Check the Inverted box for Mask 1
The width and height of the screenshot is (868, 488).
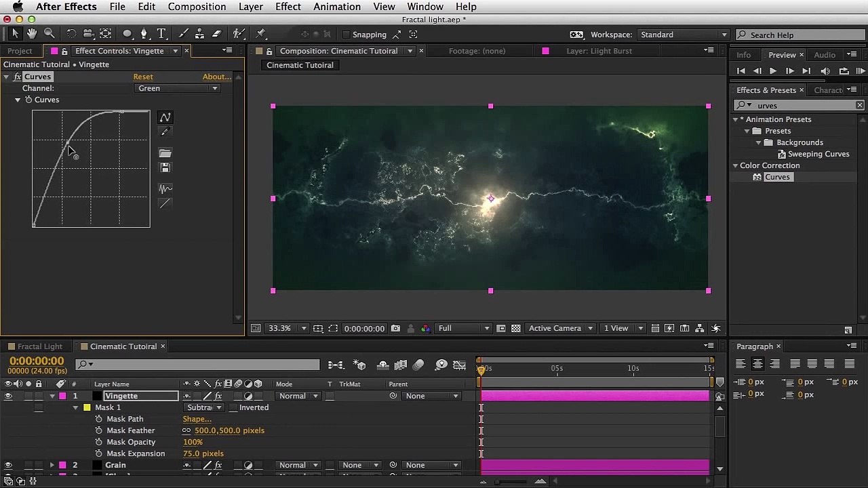tap(233, 408)
